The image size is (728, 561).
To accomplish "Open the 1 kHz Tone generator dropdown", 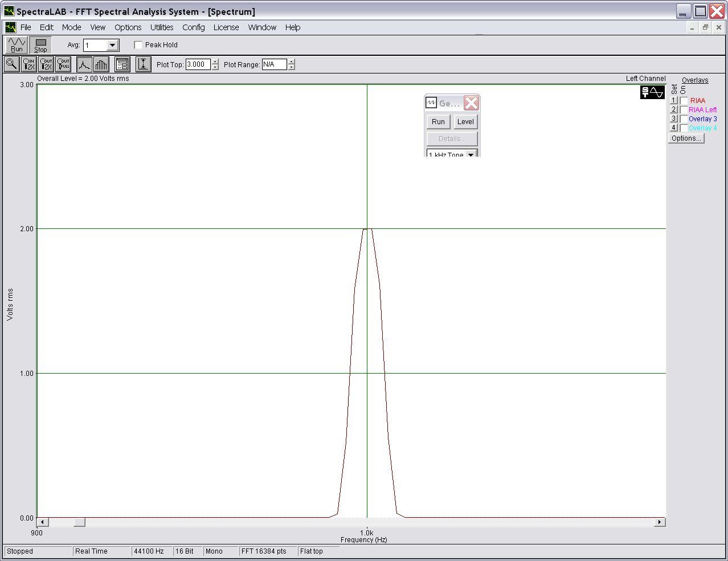I will tap(471, 154).
